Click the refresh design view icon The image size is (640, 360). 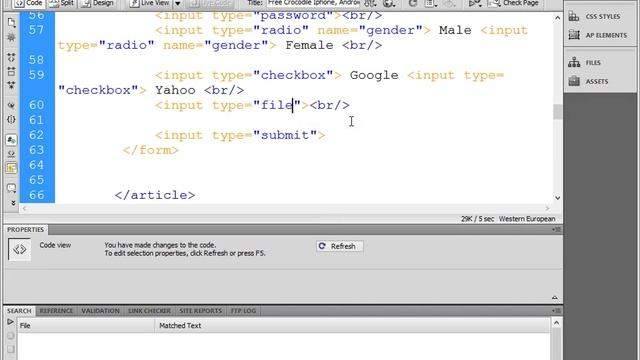tap(413, 4)
